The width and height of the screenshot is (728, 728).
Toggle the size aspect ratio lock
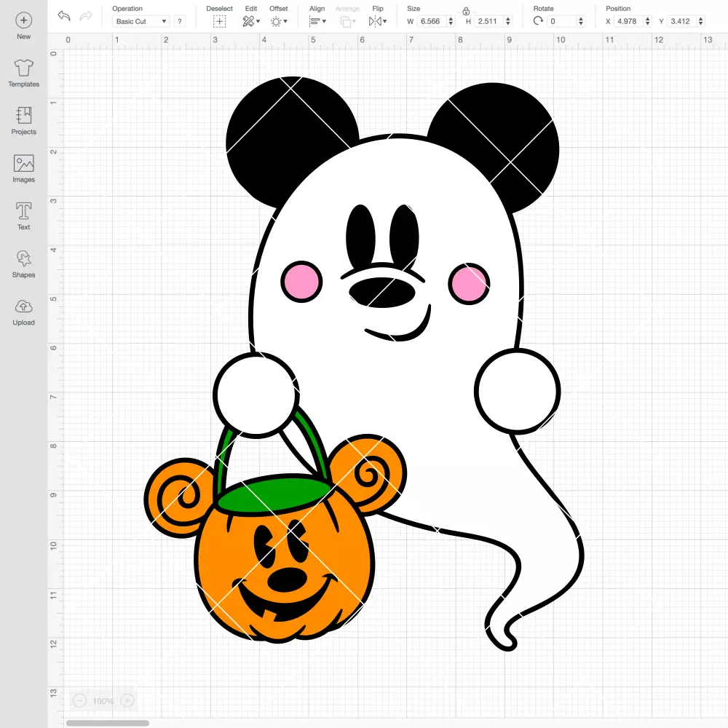(x=466, y=11)
